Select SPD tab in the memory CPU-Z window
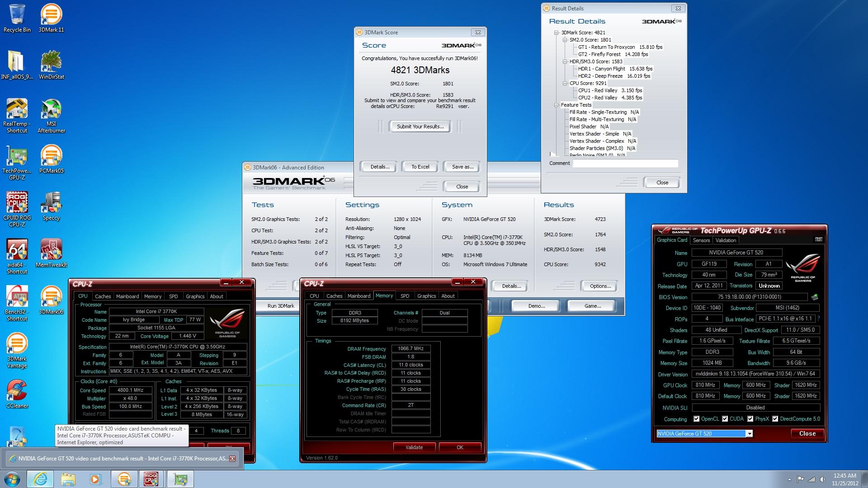 pyautogui.click(x=405, y=296)
